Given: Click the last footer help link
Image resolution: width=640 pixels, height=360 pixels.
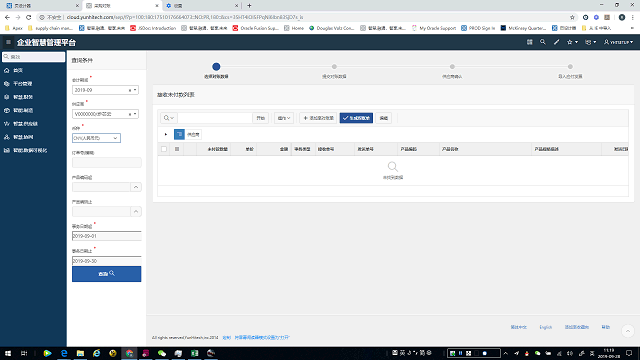Looking at the screenshot, I should point(606,327).
